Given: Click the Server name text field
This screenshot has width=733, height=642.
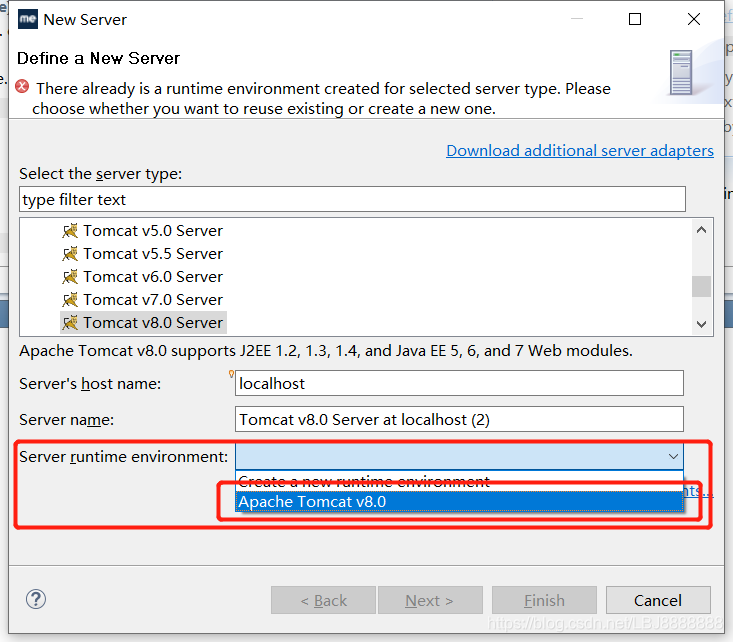Looking at the screenshot, I should [x=459, y=419].
